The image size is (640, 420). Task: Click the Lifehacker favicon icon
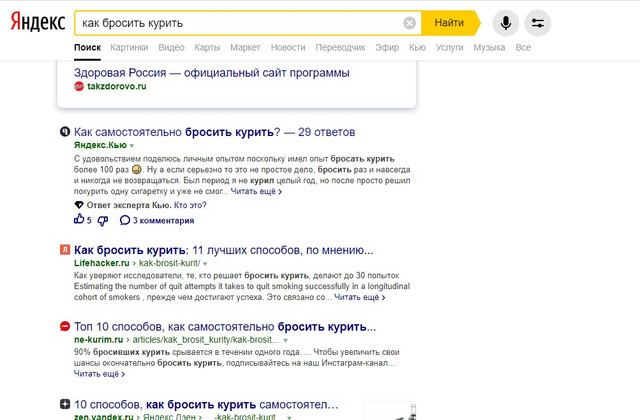(64, 250)
